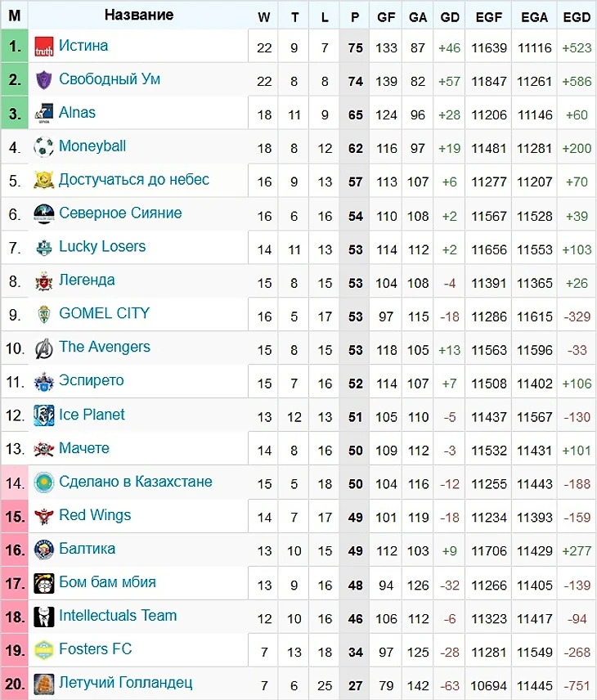The width and height of the screenshot is (597, 700).
Task: Click the GD column header
Action: pyautogui.click(x=449, y=17)
